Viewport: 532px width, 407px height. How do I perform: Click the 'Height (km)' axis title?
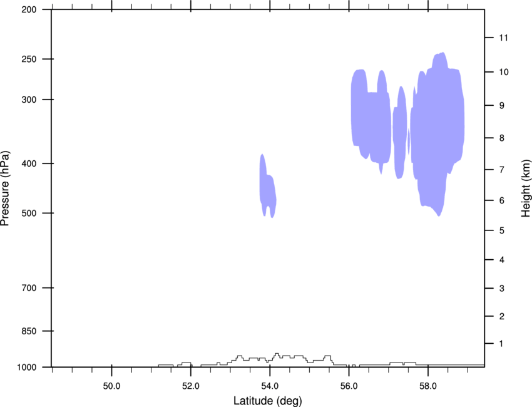526,188
